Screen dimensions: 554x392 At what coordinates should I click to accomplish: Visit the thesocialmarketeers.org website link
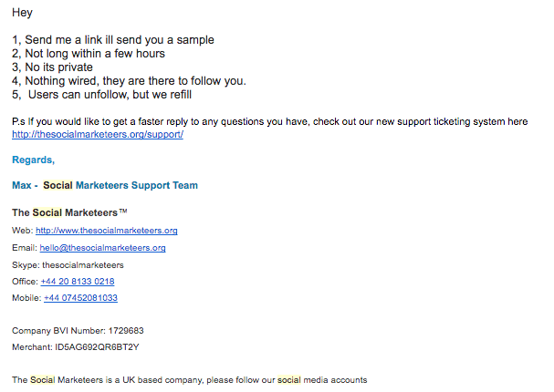click(x=107, y=231)
